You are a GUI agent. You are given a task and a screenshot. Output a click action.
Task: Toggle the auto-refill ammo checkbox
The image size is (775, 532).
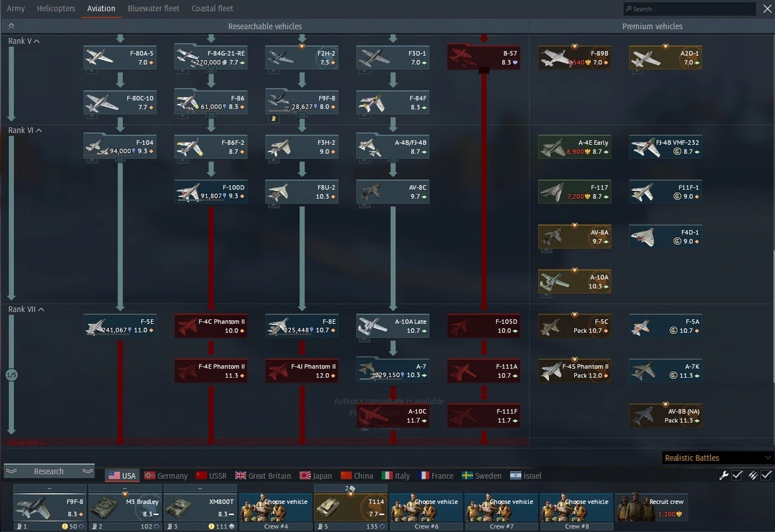[x=766, y=475]
